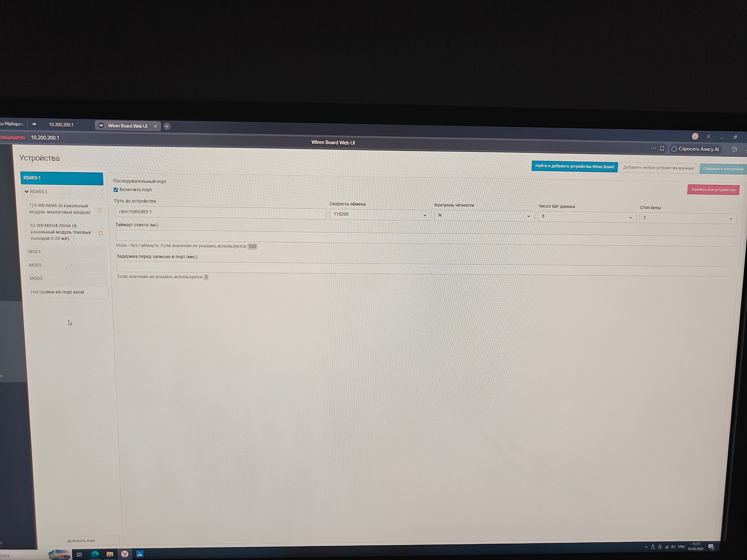
Task: Open the blue scanner app on the taskbar
Action: coord(140,554)
